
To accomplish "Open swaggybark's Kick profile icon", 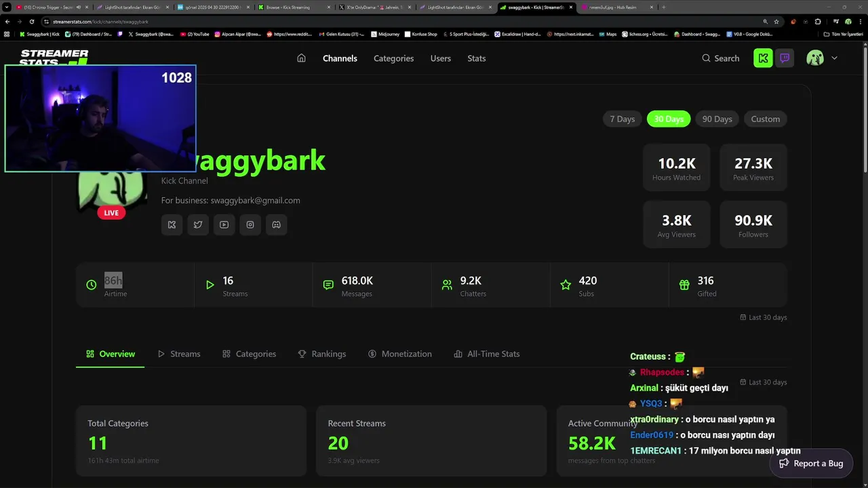I will click(x=172, y=224).
